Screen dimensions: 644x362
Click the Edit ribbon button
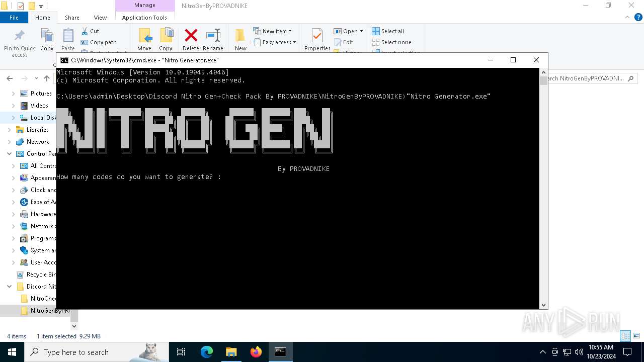pos(344,42)
